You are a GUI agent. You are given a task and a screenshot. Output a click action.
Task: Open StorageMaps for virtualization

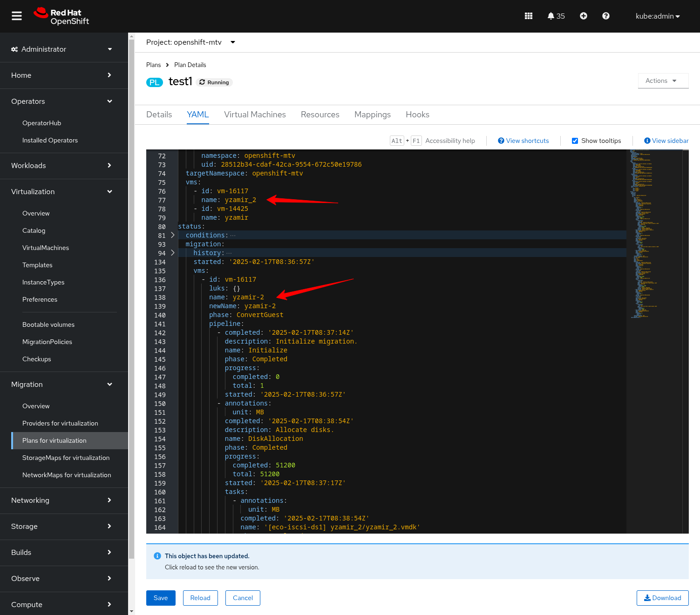coord(64,458)
